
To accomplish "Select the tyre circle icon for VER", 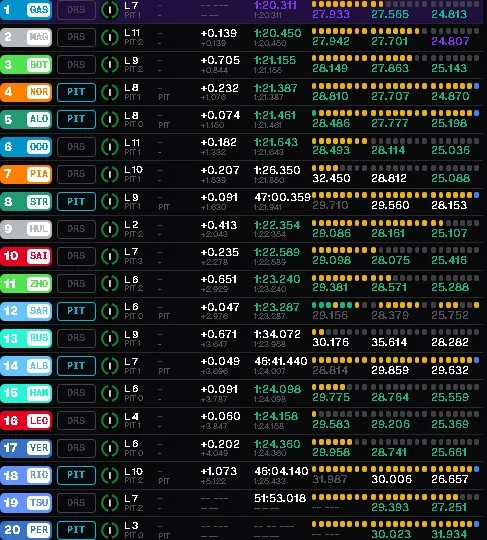I will tap(110, 448).
